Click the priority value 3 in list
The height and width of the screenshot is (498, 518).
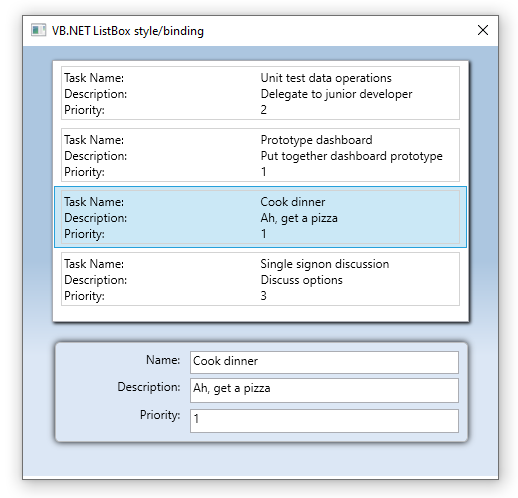coord(263,296)
